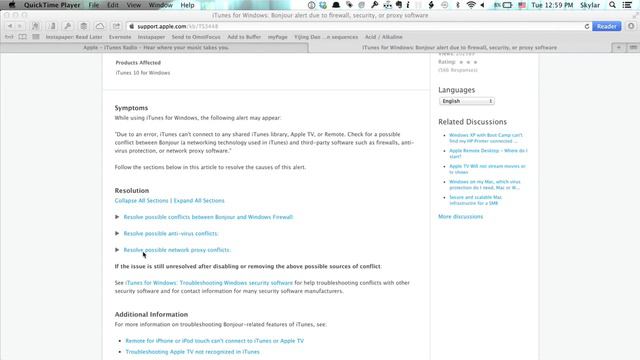This screenshot has width=640, height=360.
Task: Click the Share button in Safari toolbar
Action: (x=116, y=26)
